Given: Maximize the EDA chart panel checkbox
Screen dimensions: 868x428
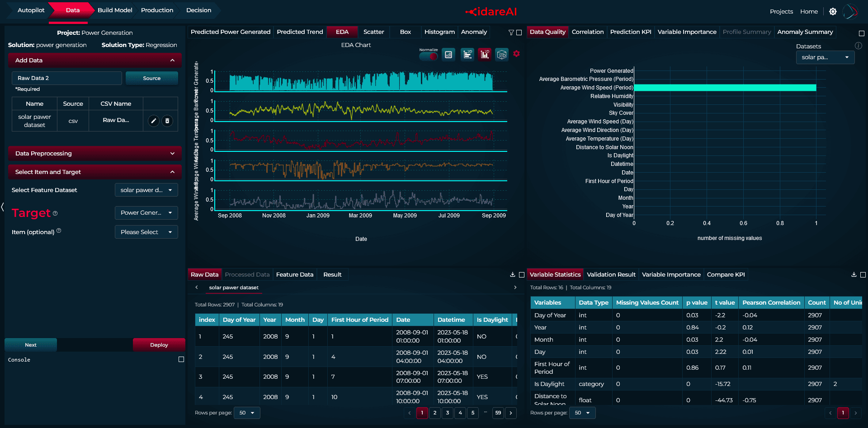Looking at the screenshot, I should pyautogui.click(x=519, y=33).
